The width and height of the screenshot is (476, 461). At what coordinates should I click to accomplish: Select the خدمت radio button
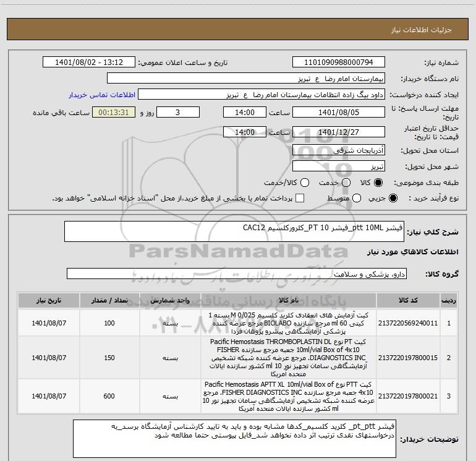tap(346, 183)
